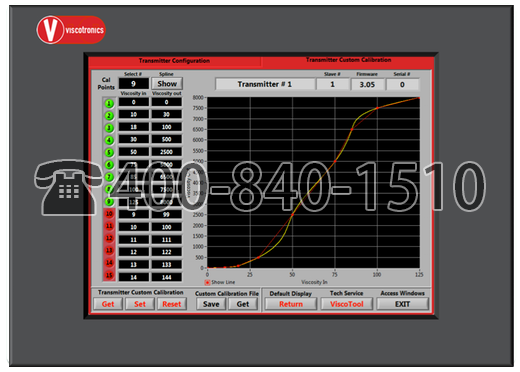Open Transmitter Custom Calibration tab
The height and width of the screenshot is (372, 520).
tap(348, 60)
